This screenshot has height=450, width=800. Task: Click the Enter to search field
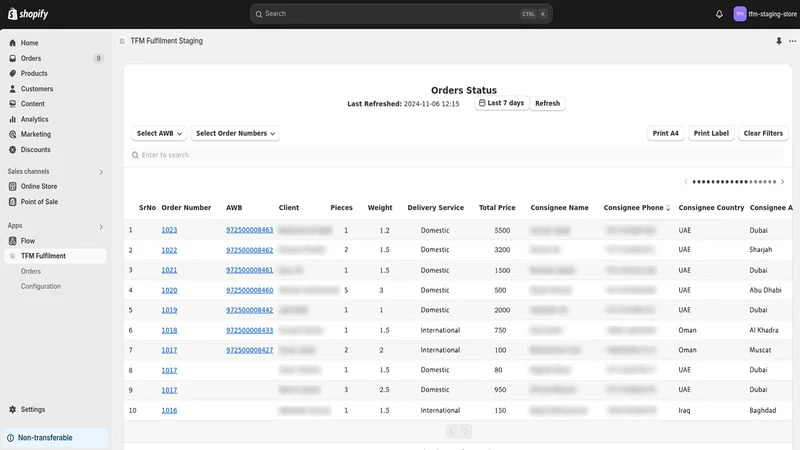457,155
